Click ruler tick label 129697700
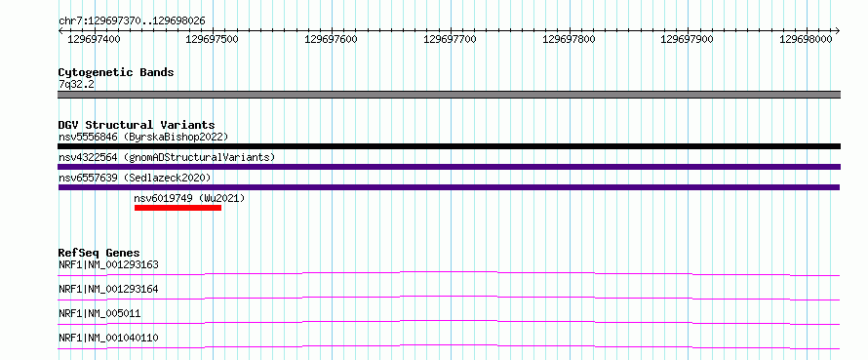This screenshot has height=360, width=868. 450,39
